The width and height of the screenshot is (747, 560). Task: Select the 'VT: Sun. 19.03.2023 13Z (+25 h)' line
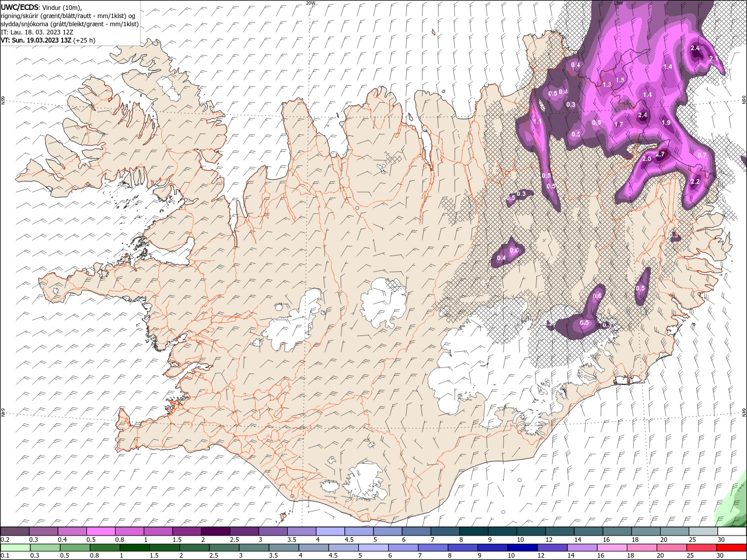(x=48, y=40)
